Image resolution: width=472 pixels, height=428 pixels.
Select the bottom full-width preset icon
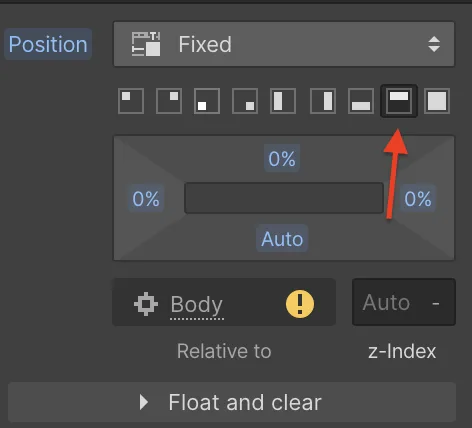coord(361,101)
